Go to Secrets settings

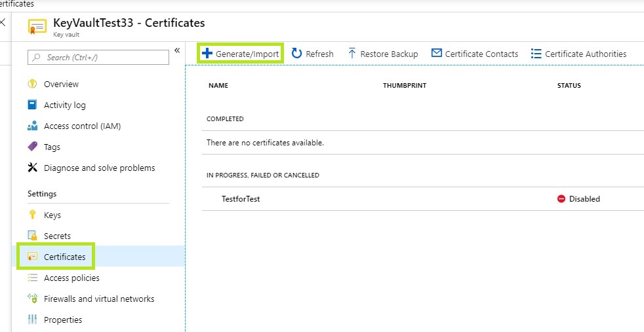(57, 236)
